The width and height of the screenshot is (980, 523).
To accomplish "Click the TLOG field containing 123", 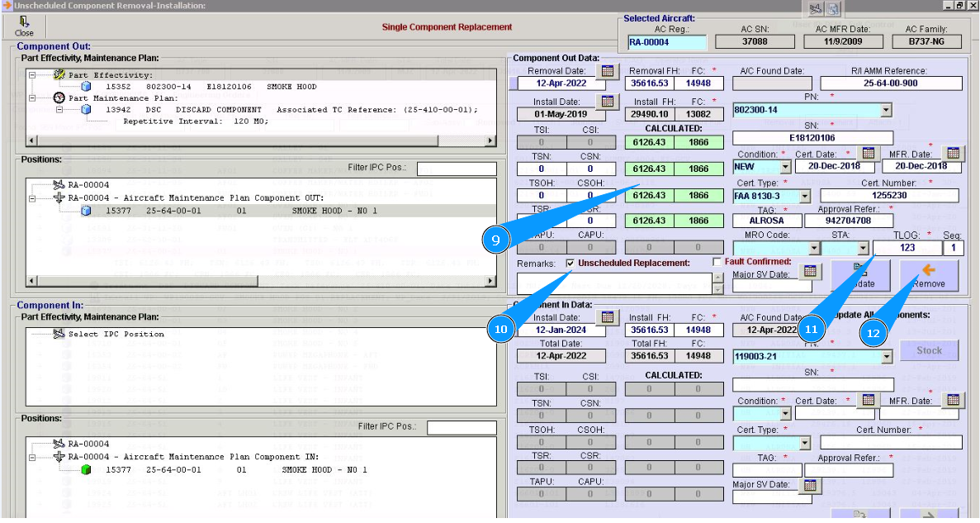I will tap(907, 248).
